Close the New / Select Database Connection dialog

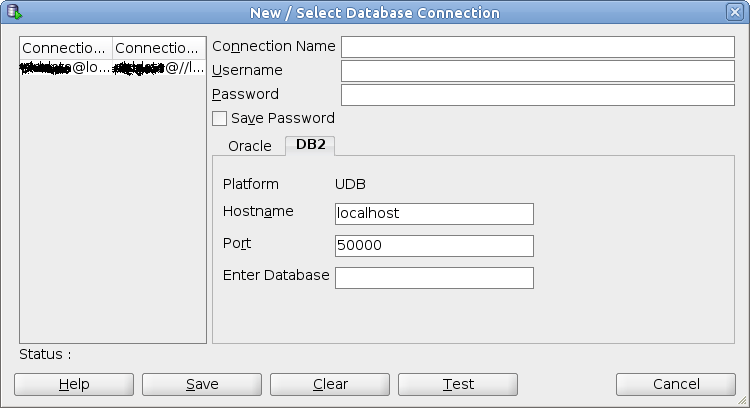(x=735, y=12)
